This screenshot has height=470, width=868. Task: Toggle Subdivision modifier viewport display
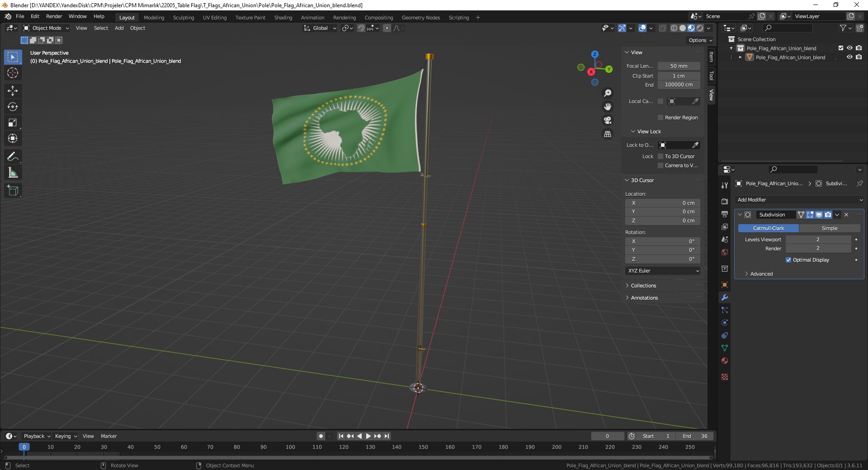tap(819, 215)
